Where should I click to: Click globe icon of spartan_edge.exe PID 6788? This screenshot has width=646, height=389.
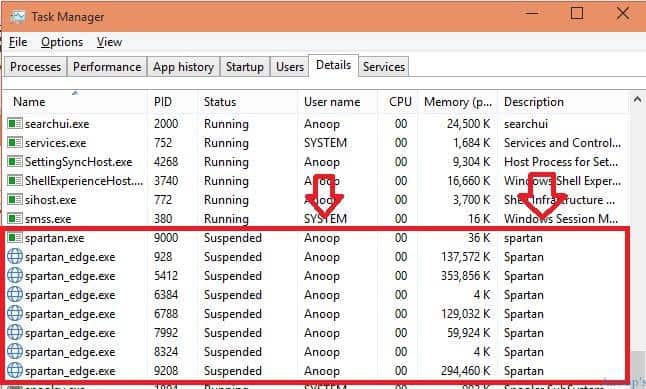[x=15, y=313]
